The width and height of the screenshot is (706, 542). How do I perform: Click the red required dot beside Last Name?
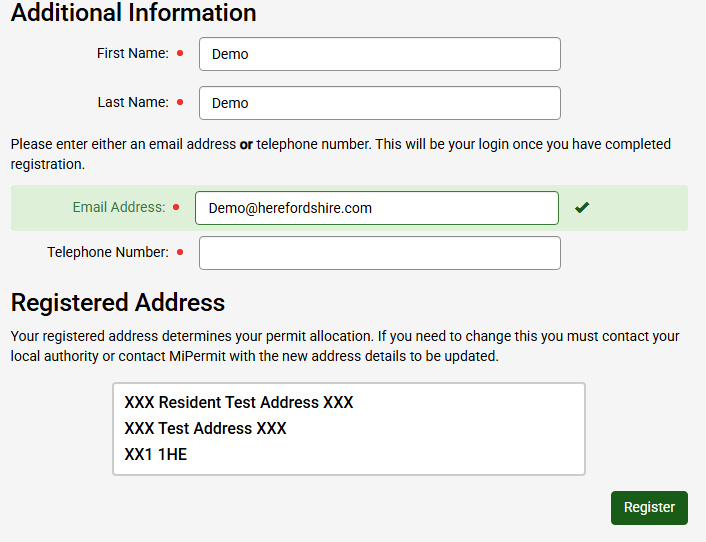click(180, 103)
